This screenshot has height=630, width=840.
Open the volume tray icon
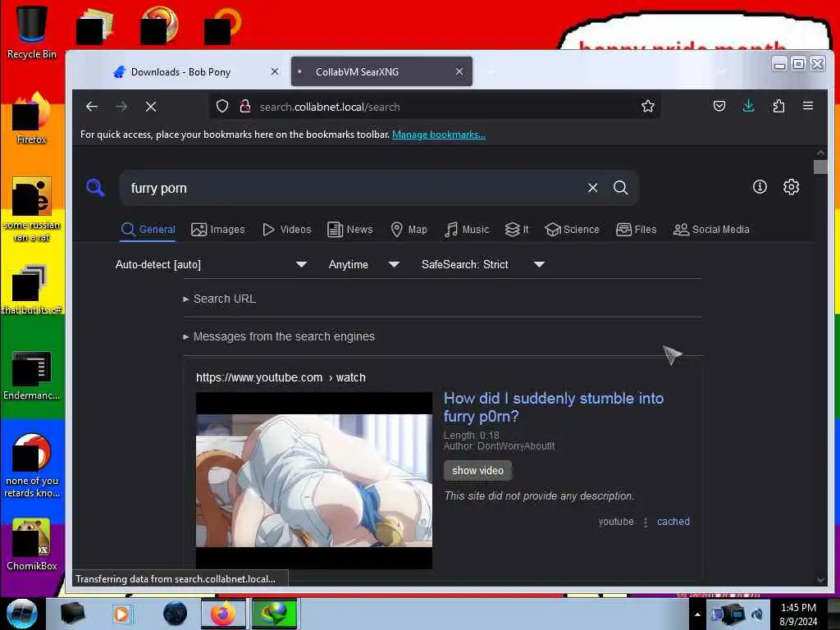pos(757,614)
